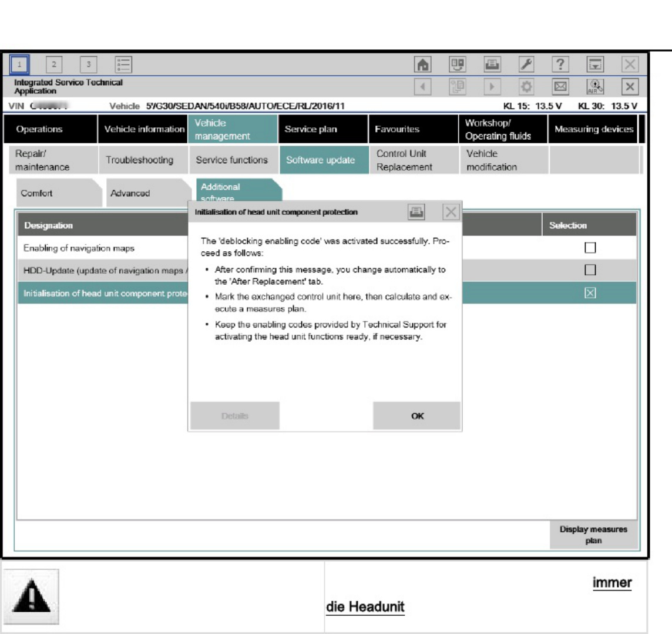Untick Initialisation of head unit component checkbox
This screenshot has width=672, height=634.
point(590,293)
